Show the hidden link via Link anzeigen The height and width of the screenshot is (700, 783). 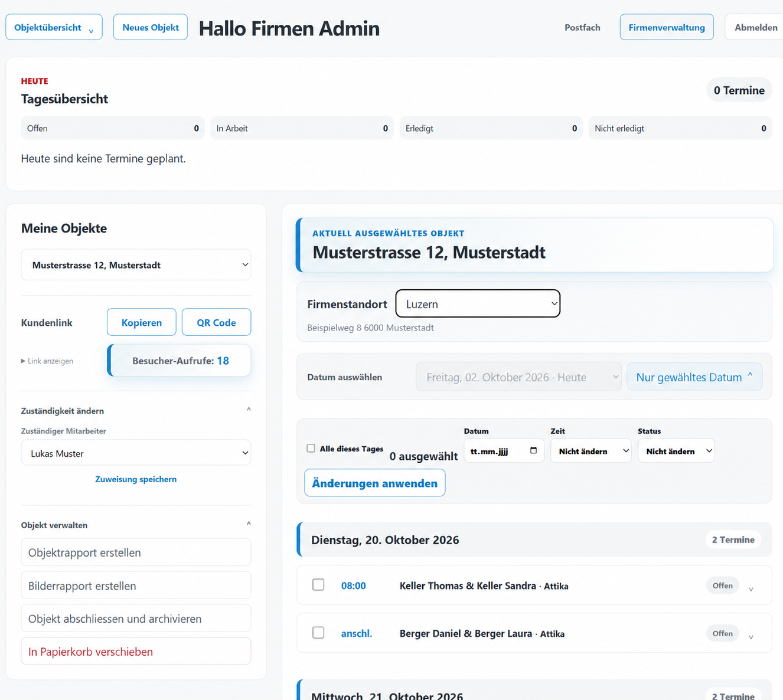coord(47,361)
